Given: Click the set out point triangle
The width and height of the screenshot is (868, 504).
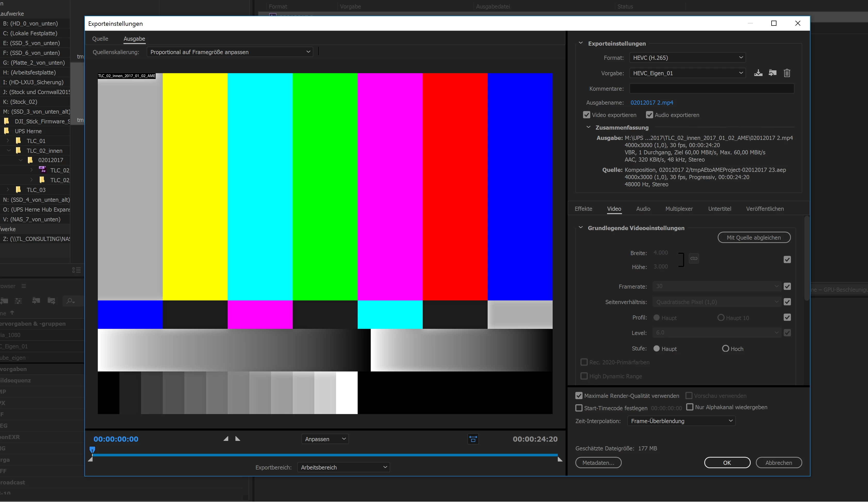Looking at the screenshot, I should 238,439.
